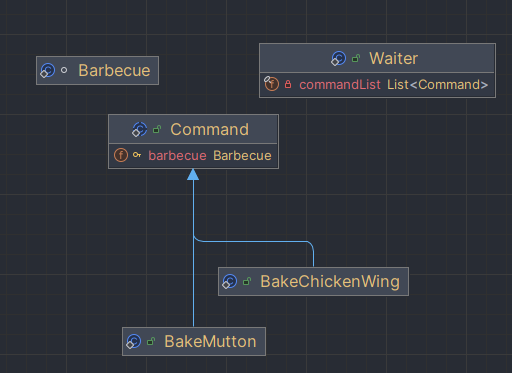Select the Waiter class title
Viewport: 512px width, 373px height.
(393, 59)
